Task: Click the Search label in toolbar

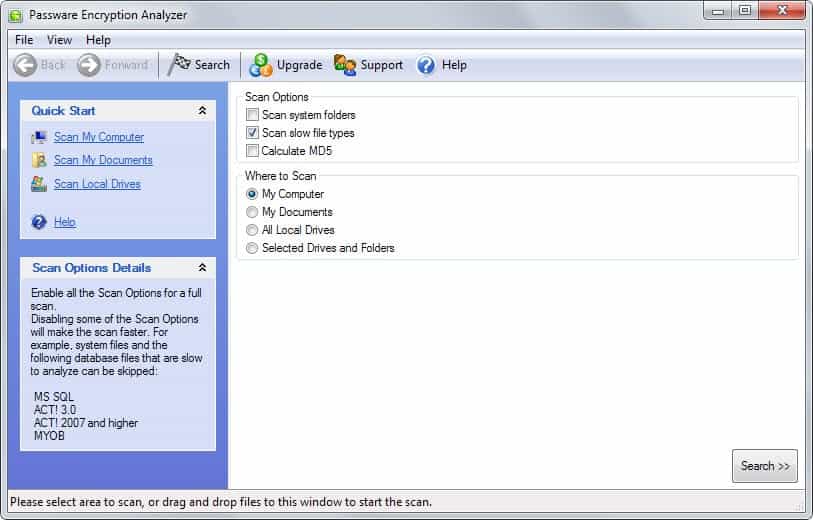Action: point(212,65)
